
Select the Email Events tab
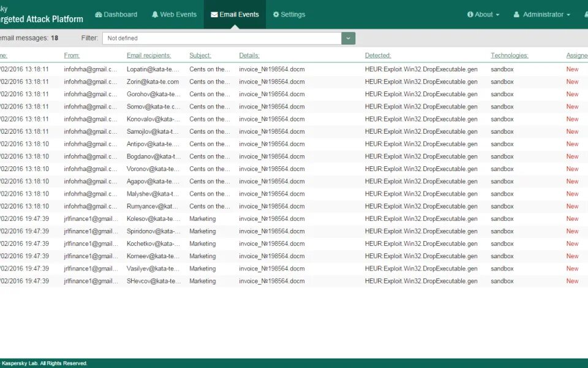(x=235, y=14)
